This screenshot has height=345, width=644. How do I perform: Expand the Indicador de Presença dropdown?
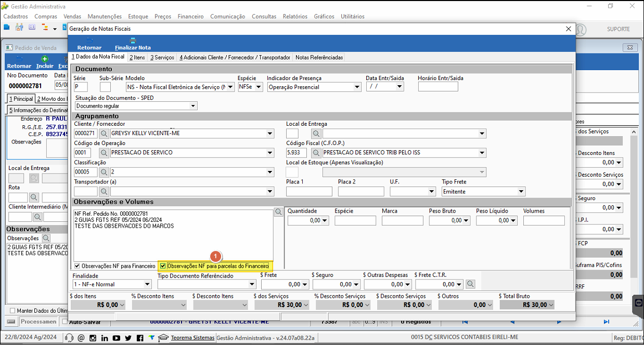pyautogui.click(x=357, y=87)
